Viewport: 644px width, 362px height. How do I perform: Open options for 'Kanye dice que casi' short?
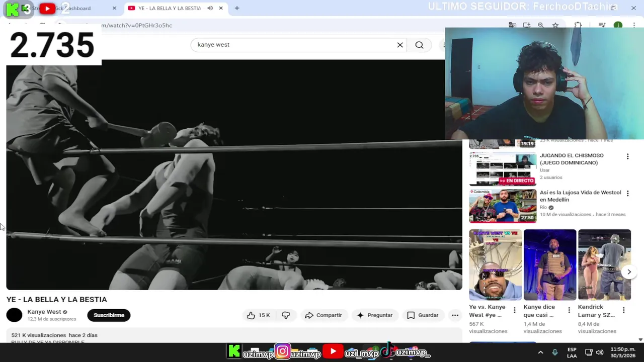click(569, 310)
